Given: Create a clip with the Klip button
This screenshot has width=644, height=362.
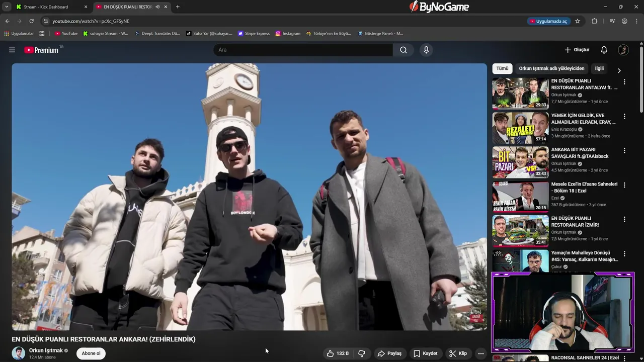Looking at the screenshot, I should pos(458,353).
